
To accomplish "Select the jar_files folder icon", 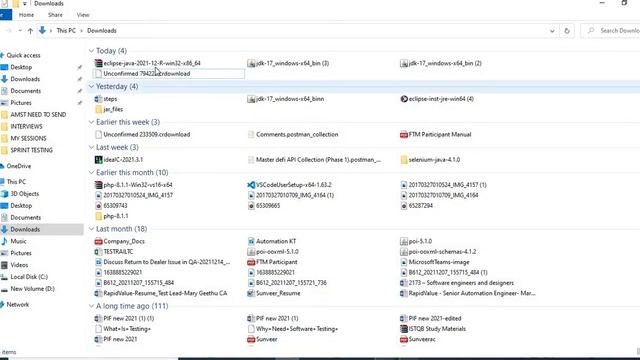I will [98, 109].
